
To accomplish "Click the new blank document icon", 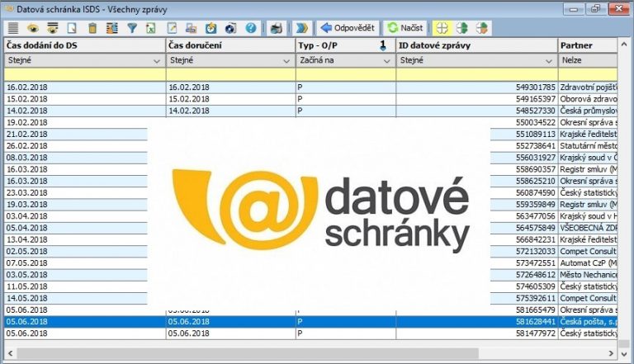I will click(x=72, y=28).
